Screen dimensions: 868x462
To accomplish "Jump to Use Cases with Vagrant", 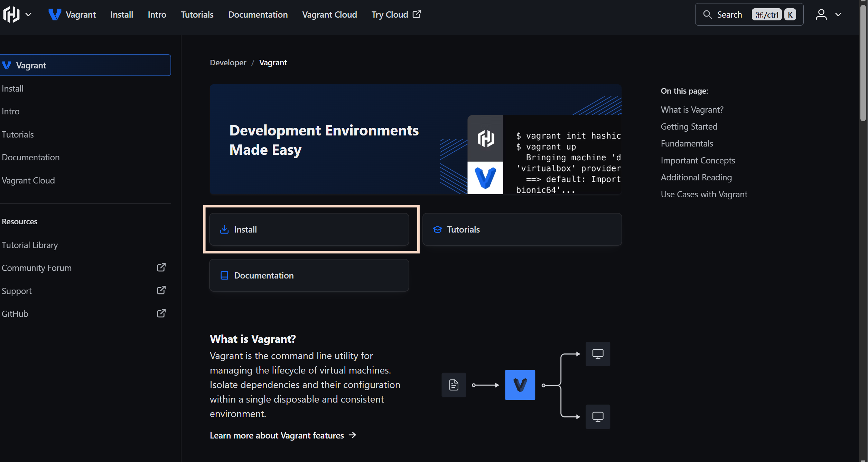I will (704, 194).
